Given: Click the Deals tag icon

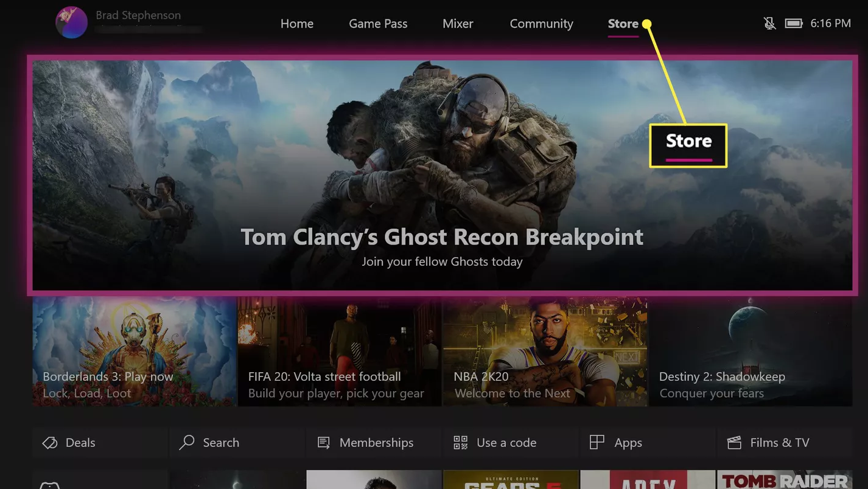Looking at the screenshot, I should click(50, 443).
